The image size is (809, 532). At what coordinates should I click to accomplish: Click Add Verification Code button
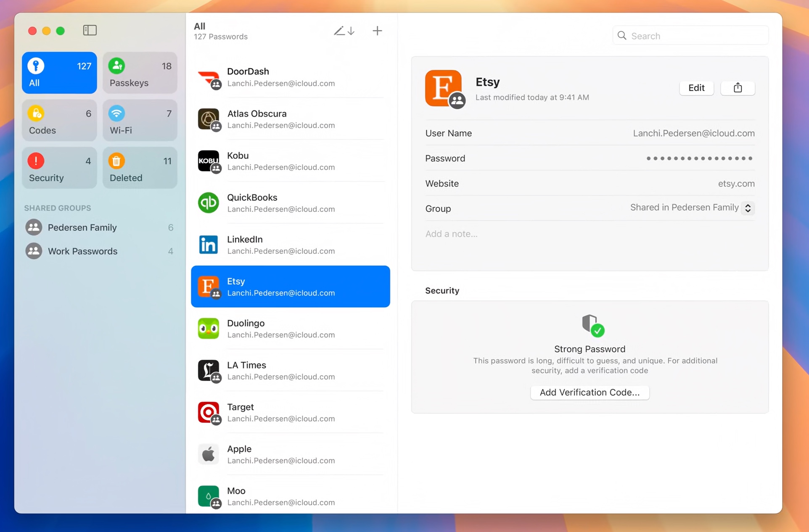(x=590, y=392)
